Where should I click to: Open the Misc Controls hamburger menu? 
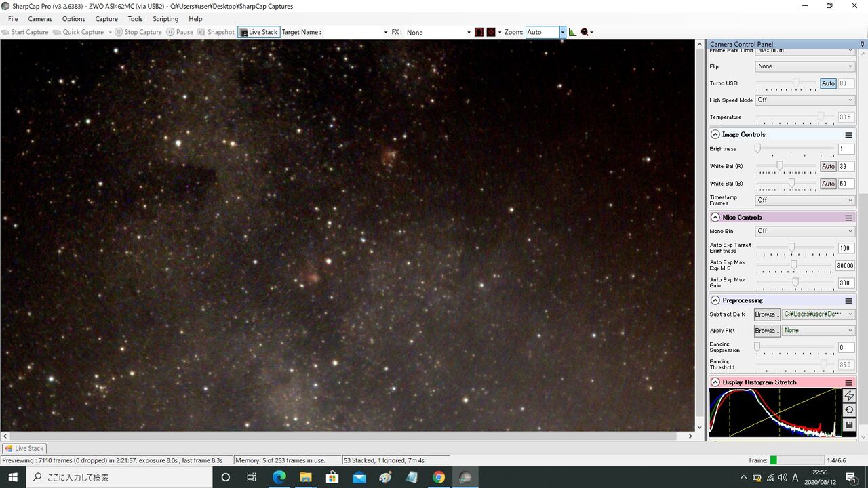coord(848,218)
